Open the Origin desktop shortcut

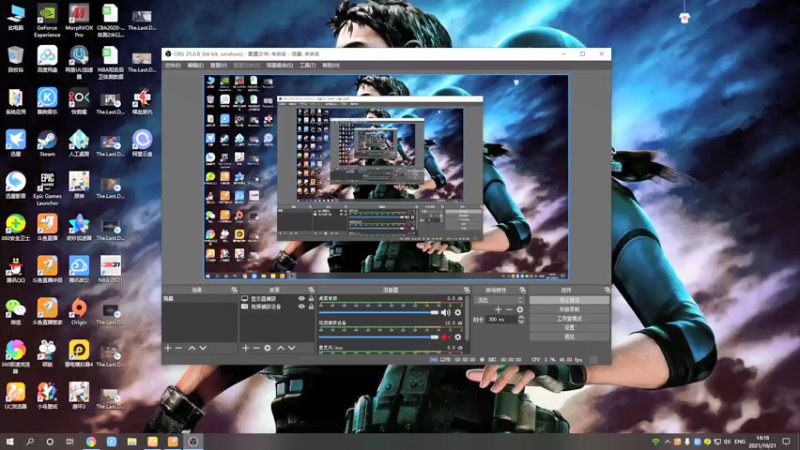(79, 312)
